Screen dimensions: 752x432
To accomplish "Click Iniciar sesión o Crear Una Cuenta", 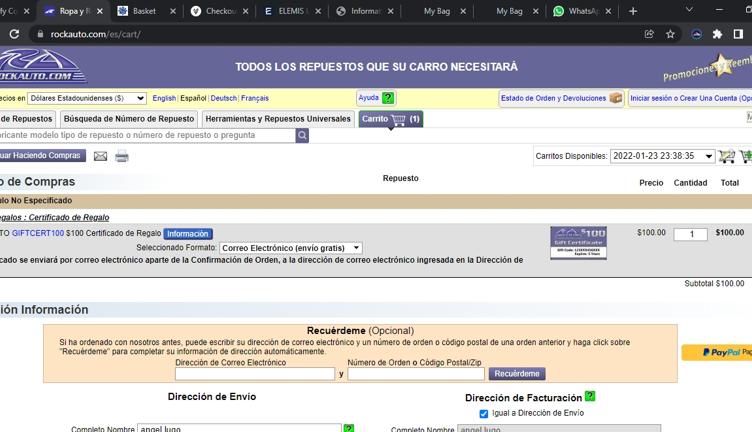I will pyautogui.click(x=691, y=98).
